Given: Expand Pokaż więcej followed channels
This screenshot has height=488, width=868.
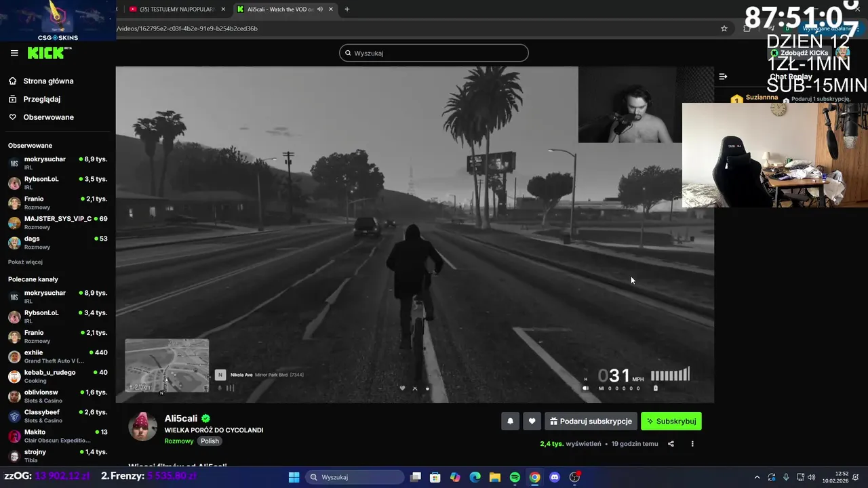Looking at the screenshot, I should pos(25,262).
